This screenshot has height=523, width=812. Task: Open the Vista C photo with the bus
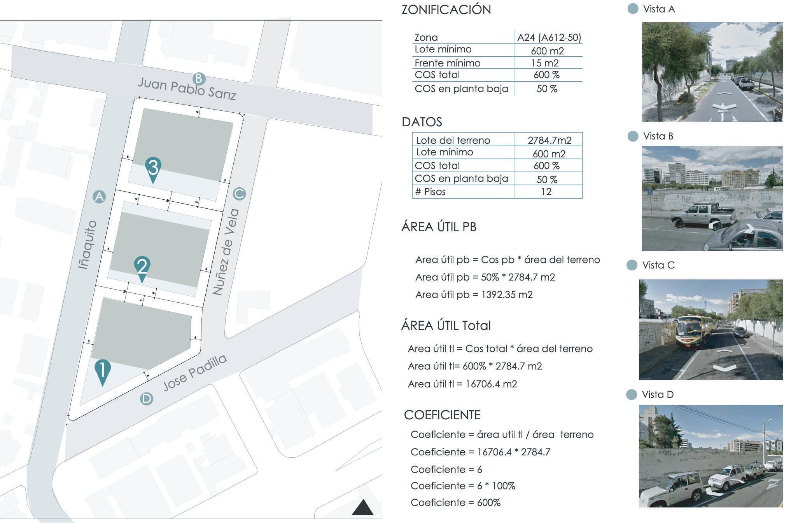click(710, 329)
